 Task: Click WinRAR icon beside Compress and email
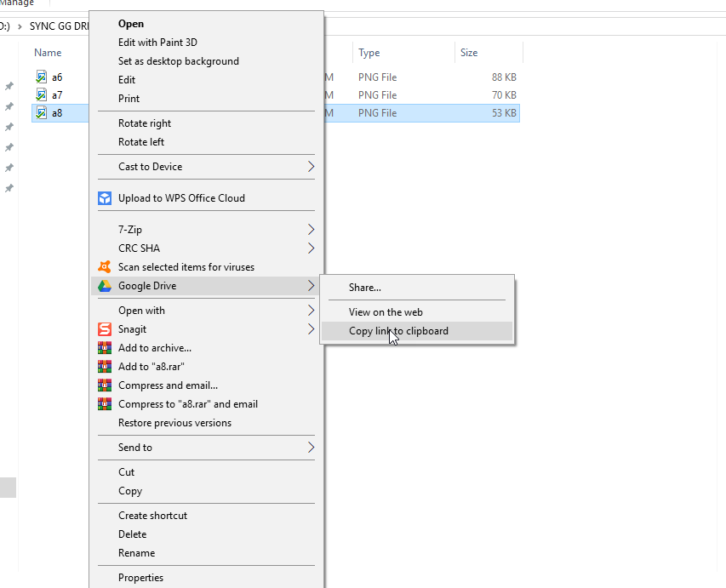(x=105, y=385)
